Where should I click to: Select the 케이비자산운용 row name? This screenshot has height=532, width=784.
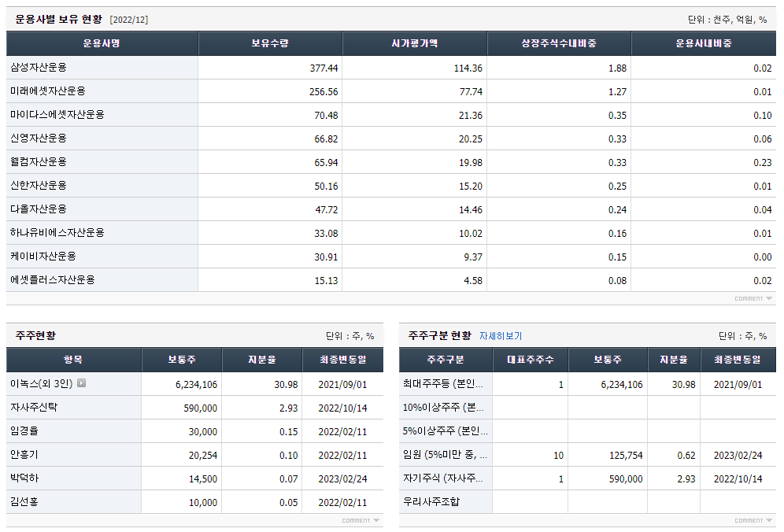click(43, 256)
